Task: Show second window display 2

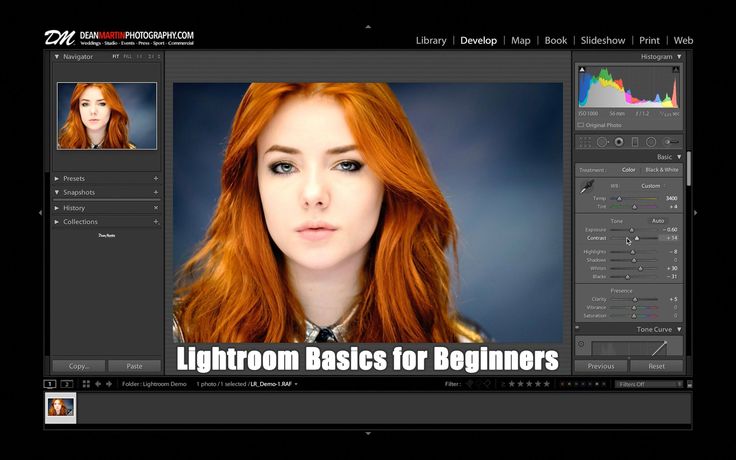Action: tap(67, 384)
